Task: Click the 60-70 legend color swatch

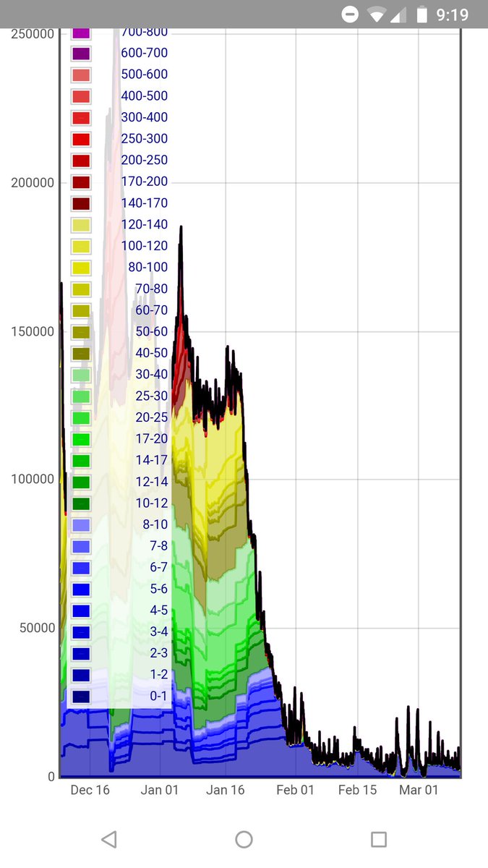Action: (81, 311)
